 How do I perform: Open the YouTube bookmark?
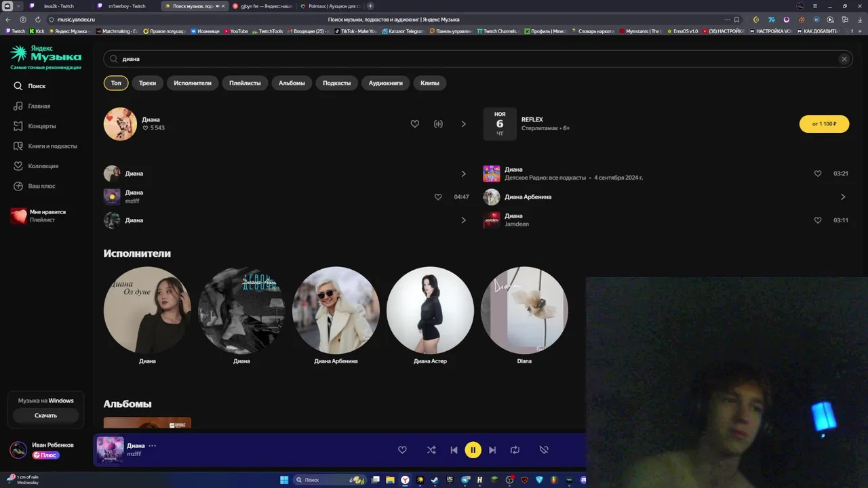(235, 31)
